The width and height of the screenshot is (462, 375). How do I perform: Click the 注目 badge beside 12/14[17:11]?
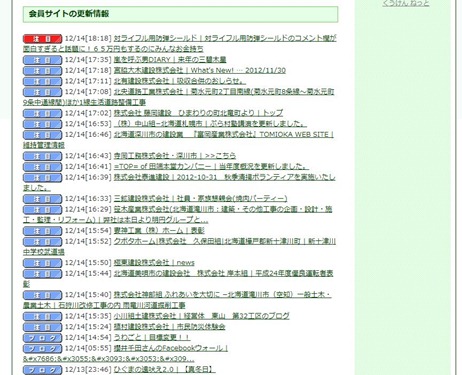42,81
